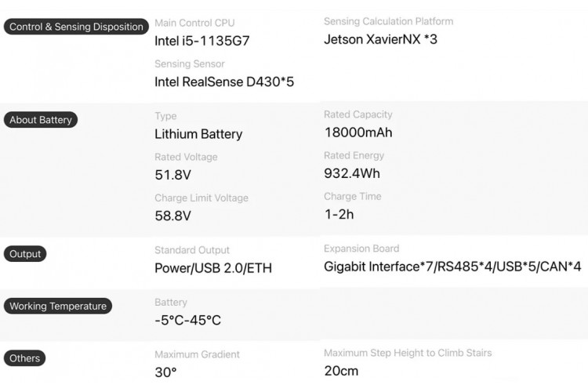Select the Jetson XavierNX *3 text
588x392 pixels.
tap(380, 39)
